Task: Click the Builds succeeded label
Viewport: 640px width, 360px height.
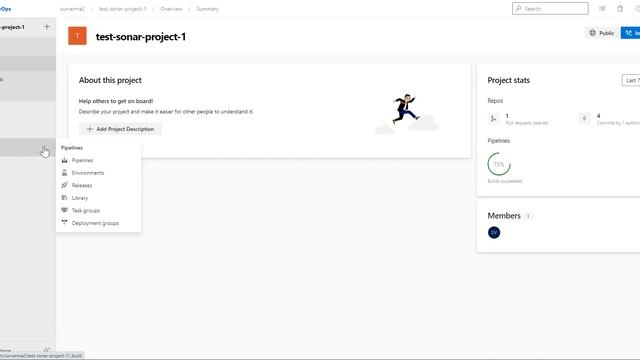Action: click(505, 181)
